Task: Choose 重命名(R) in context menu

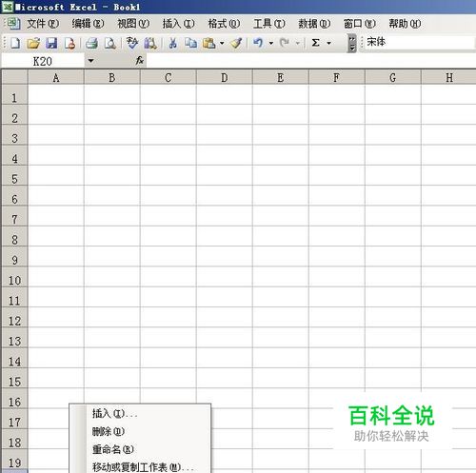Action: [140, 449]
